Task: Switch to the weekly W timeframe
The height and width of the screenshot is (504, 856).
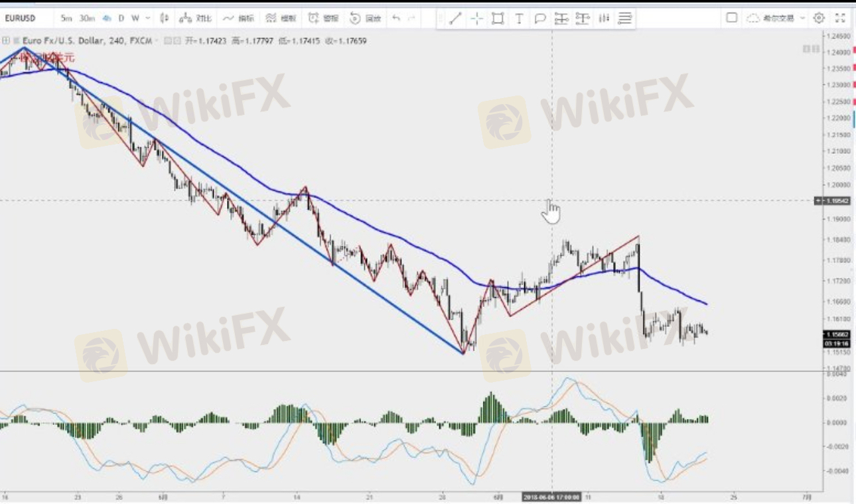Action: [135, 18]
